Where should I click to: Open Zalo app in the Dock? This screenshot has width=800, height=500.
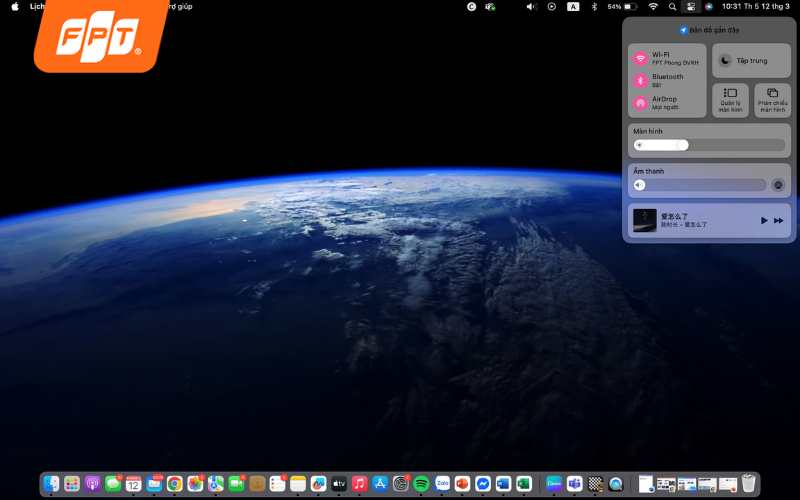tap(442, 483)
